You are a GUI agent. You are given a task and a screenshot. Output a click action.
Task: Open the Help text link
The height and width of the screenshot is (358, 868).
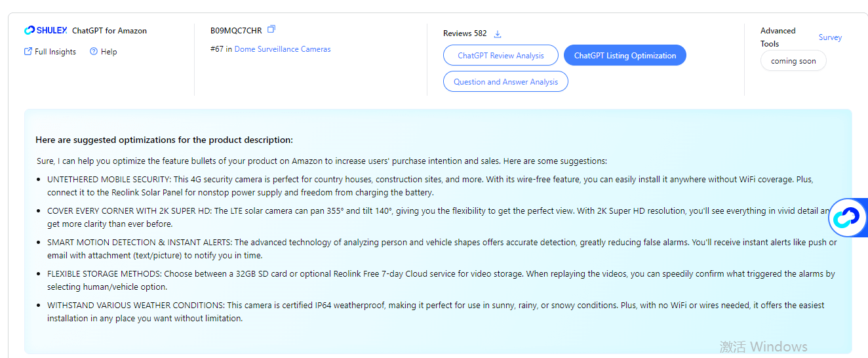109,52
